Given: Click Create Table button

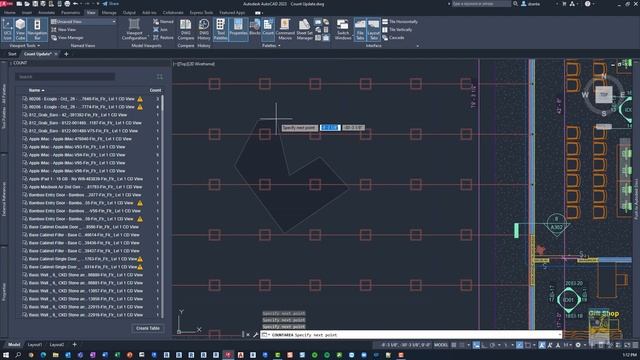Looking at the screenshot, I should (148, 328).
